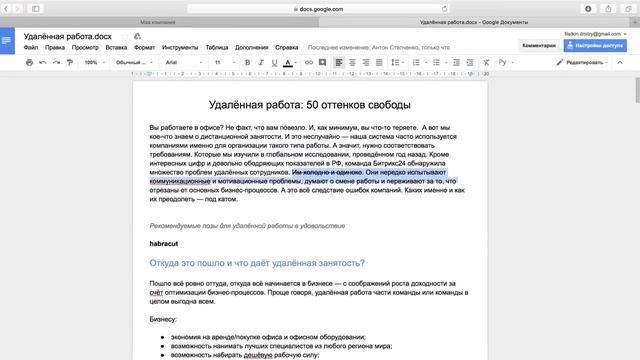Viewport: 640px width, 360px height.
Task: Open the account email dropdown
Action: pyautogui.click(x=595, y=34)
